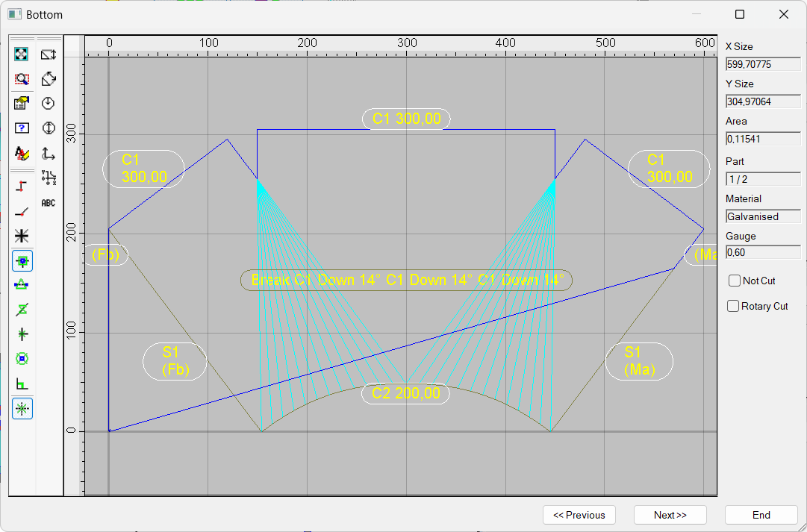Enable the Not Cut checkbox

(733, 281)
